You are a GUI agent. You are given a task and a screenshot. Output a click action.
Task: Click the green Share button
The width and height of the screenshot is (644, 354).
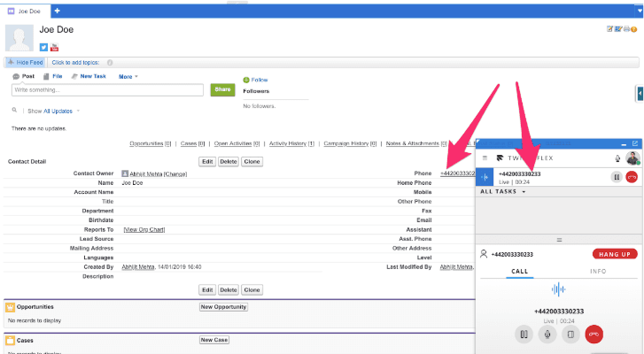coord(222,90)
